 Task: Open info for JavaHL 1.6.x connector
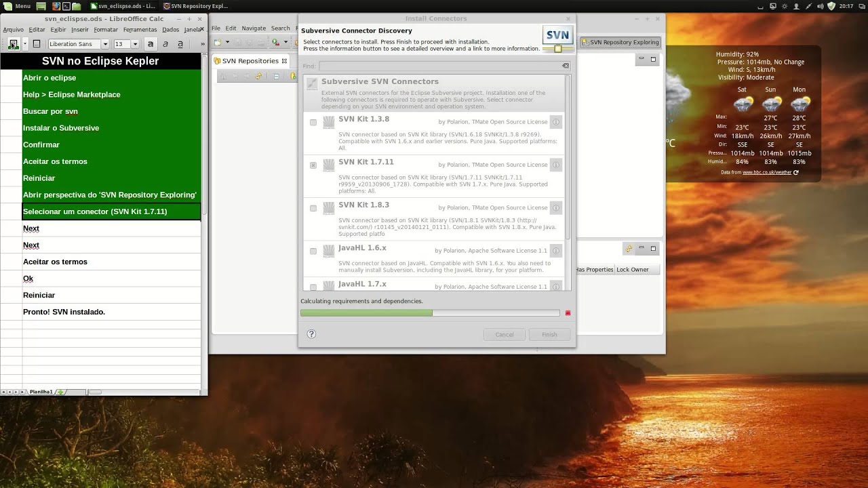[556, 251]
